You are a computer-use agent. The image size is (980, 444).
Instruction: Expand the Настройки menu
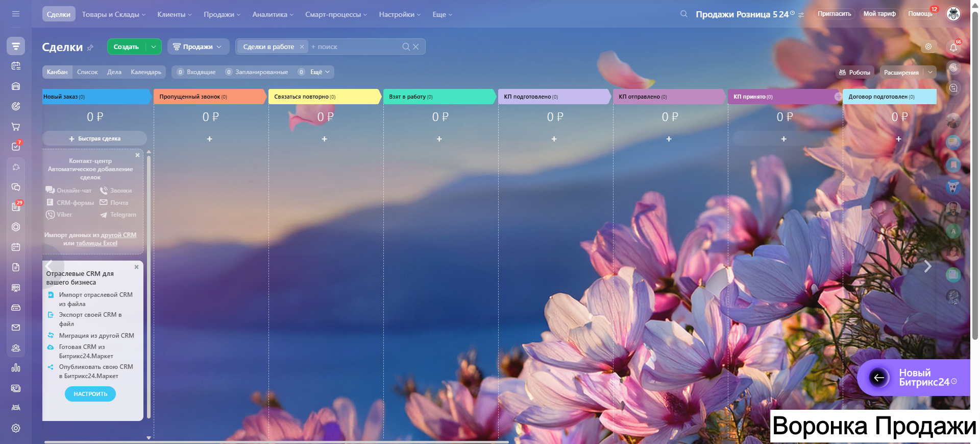(400, 14)
